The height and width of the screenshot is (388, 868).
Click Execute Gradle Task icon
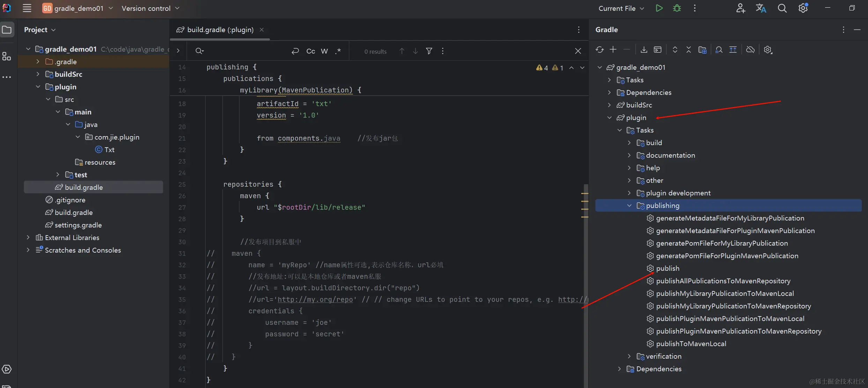pos(658,50)
